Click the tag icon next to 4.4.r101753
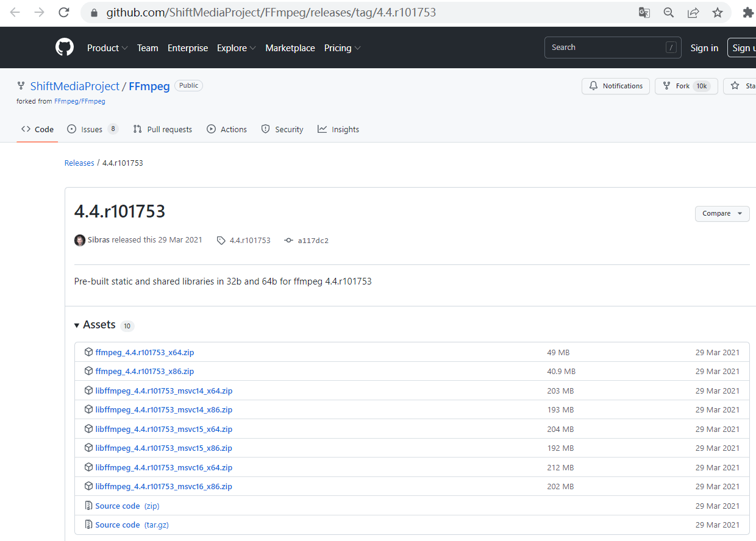This screenshot has height=541, width=756. click(221, 241)
